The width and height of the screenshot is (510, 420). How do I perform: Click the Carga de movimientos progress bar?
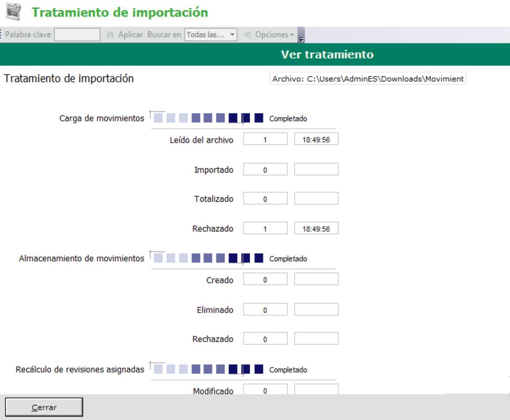click(x=209, y=118)
